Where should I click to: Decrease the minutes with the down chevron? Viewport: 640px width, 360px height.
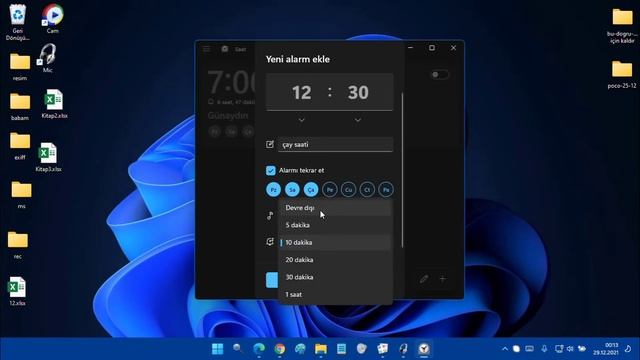click(x=358, y=120)
